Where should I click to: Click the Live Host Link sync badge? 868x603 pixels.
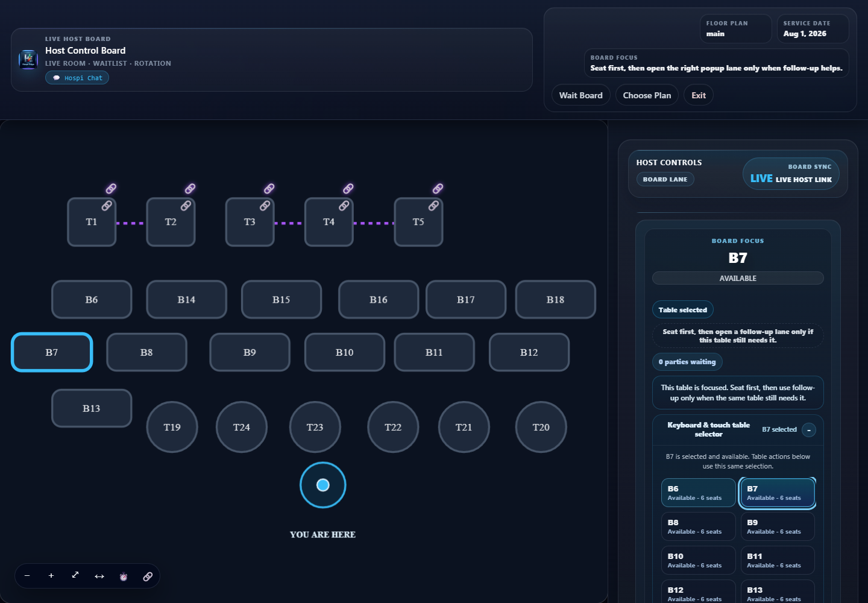(791, 174)
